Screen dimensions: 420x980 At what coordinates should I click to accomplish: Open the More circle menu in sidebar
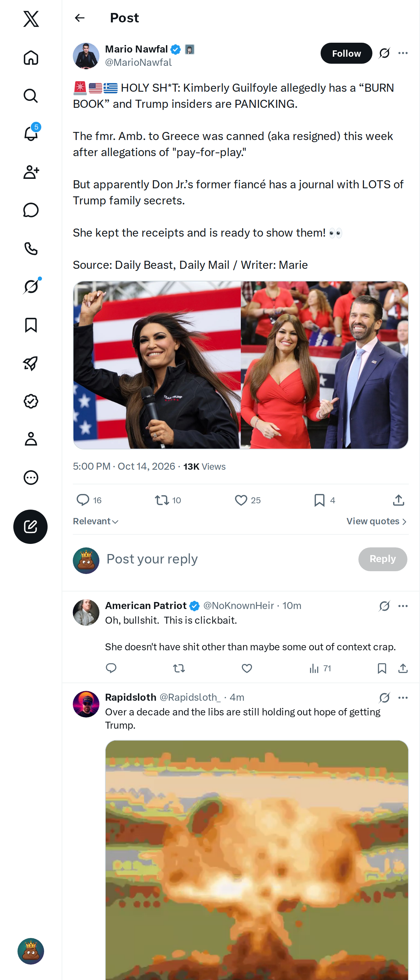(31, 477)
